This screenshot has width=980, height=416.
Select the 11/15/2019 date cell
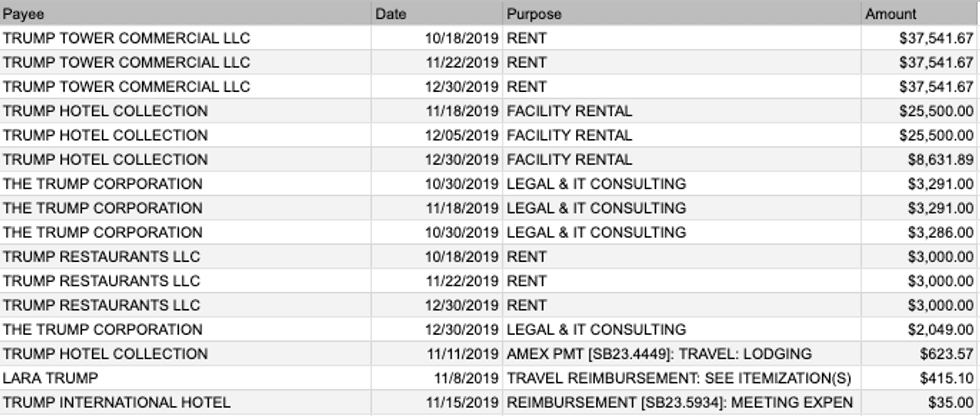click(437, 402)
